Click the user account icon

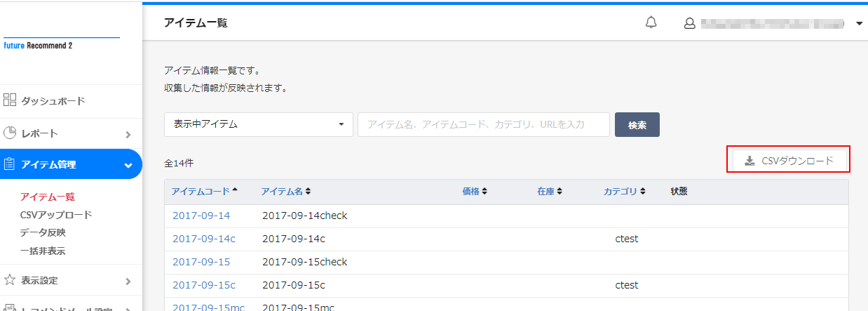coord(689,23)
